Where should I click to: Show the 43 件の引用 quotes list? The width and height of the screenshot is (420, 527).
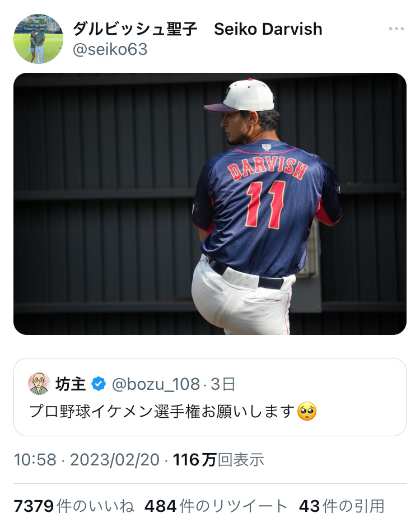point(342,506)
